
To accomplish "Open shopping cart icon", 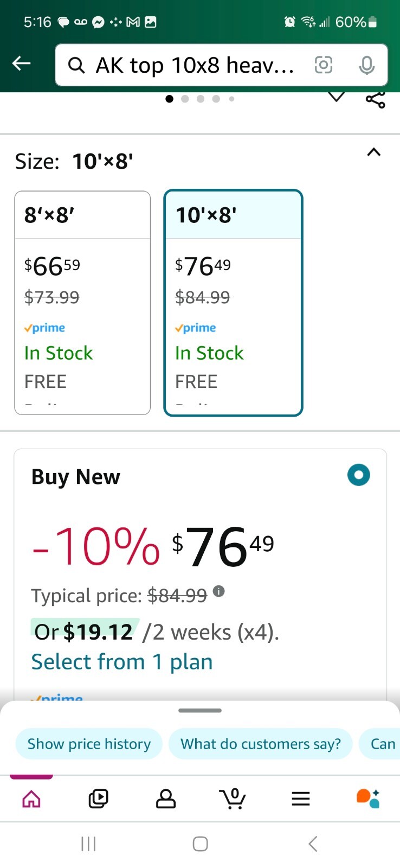I will click(233, 798).
